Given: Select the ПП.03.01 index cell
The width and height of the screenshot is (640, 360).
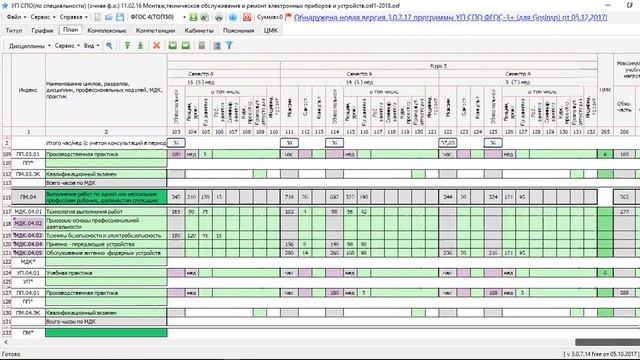Looking at the screenshot, I should point(28,154).
